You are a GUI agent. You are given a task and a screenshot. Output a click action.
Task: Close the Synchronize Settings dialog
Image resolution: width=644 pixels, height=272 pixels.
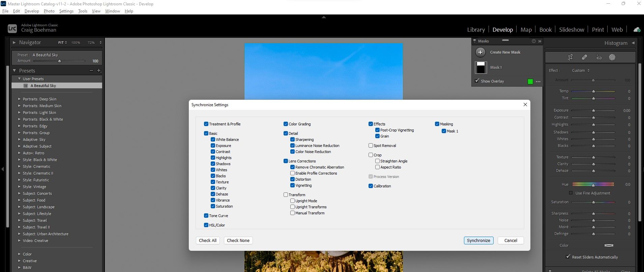[x=525, y=104]
